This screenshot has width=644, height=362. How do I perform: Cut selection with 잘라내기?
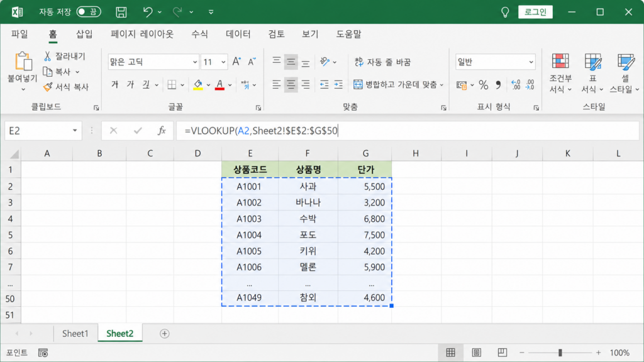pyautogui.click(x=65, y=56)
